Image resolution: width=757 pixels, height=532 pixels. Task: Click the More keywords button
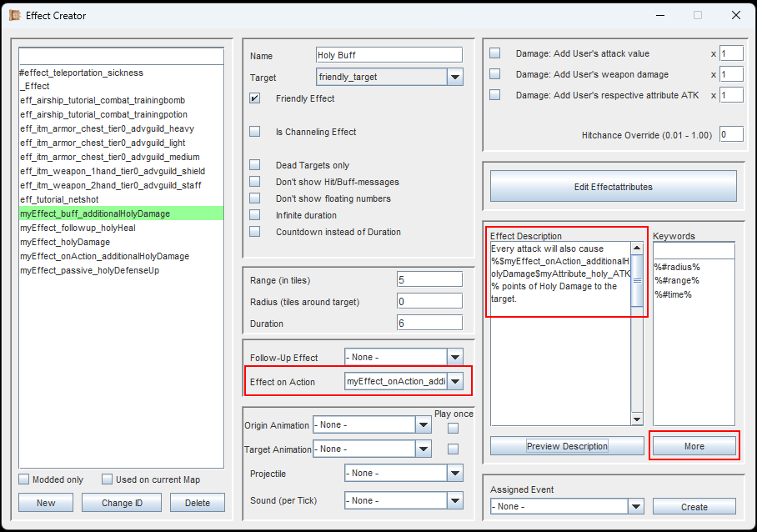[x=694, y=446]
